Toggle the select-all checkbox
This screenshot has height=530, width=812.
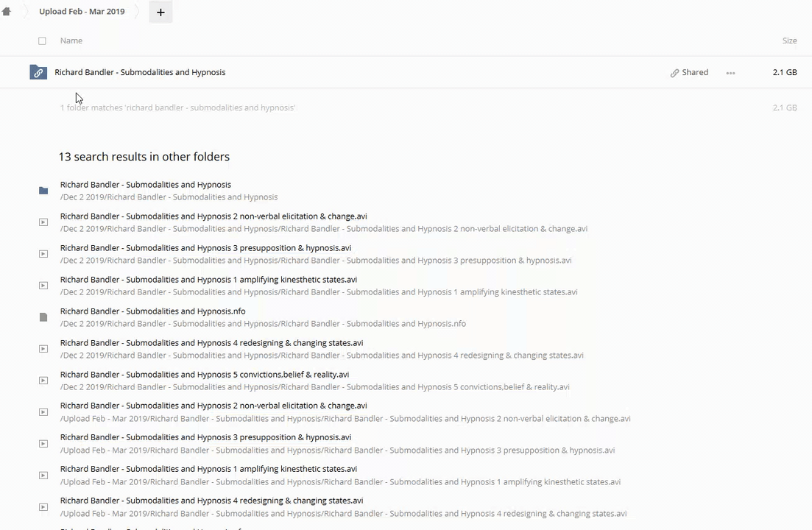click(x=42, y=41)
